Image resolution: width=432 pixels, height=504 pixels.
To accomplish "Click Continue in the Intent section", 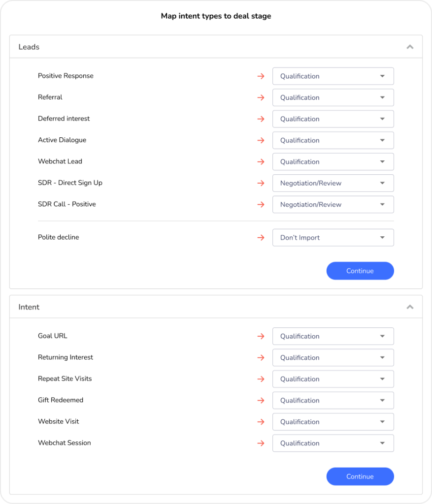I will tap(360, 476).
